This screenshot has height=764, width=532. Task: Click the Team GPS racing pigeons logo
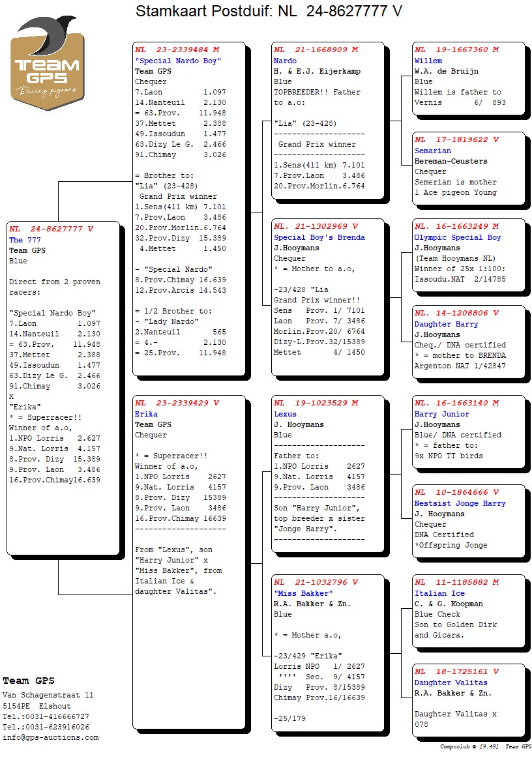point(47,63)
